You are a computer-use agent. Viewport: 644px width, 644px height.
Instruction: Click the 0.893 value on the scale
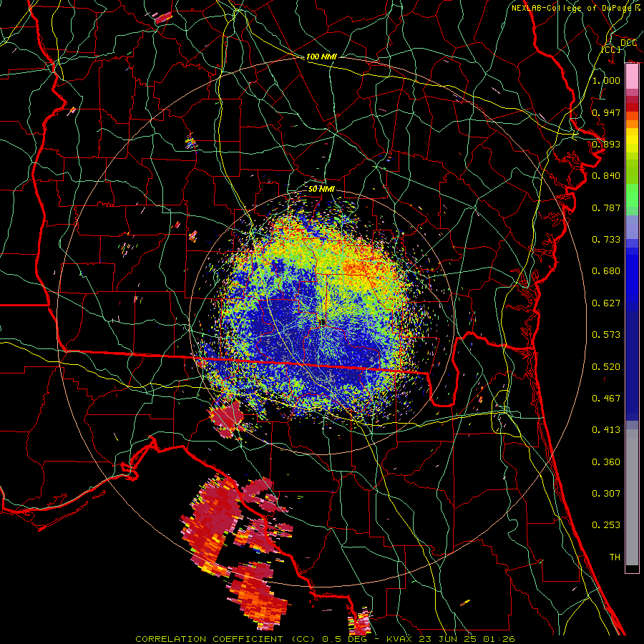pyautogui.click(x=606, y=144)
